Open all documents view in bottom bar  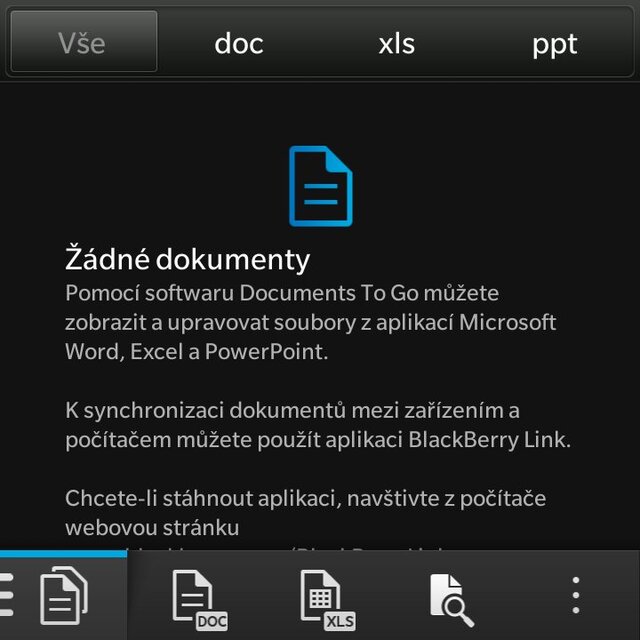[x=64, y=595]
